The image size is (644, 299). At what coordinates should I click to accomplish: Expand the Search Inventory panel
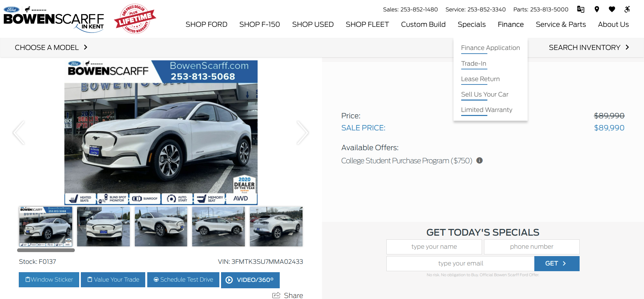pyautogui.click(x=589, y=48)
